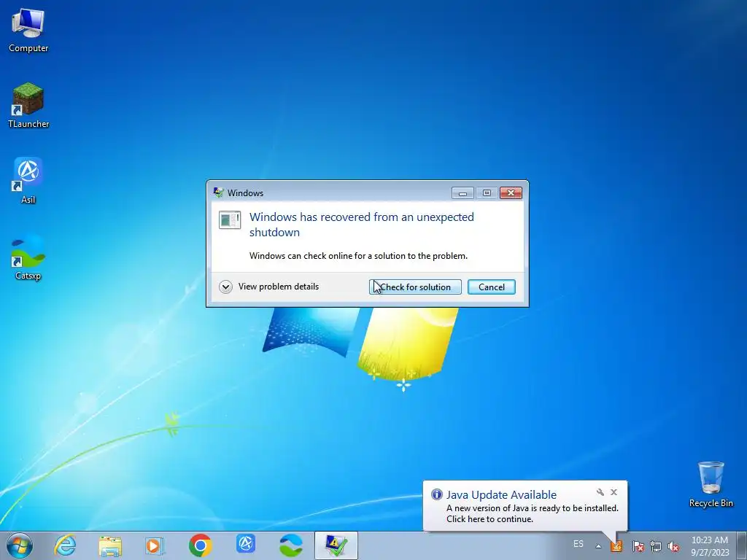Open the Action Center flag icon
747x560 pixels.
tap(638, 545)
